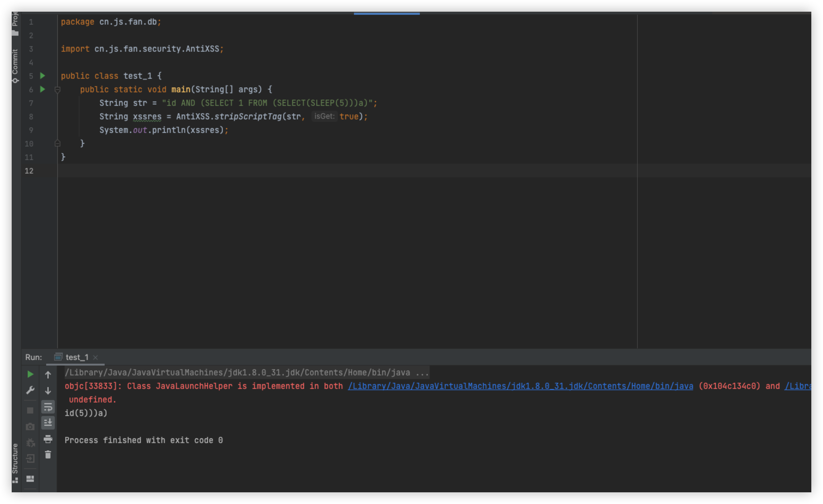823x504 pixels.
Task: Click the layout icon at the bottom of the Run toolbar
Action: [30, 479]
